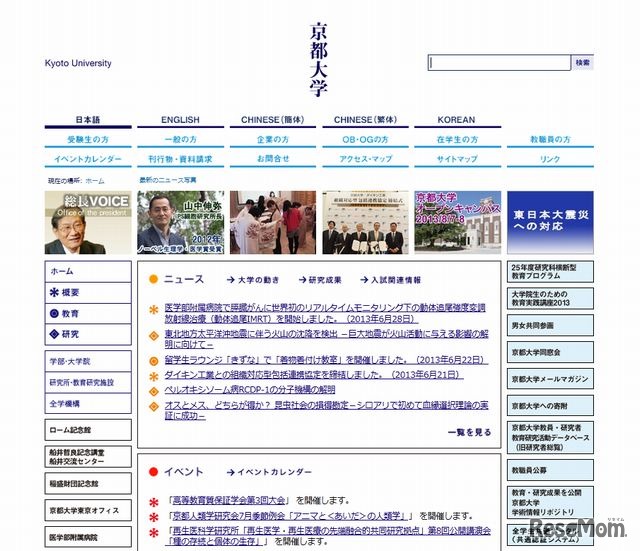Click arrow icon before 研究成果
Screen dimensions: 640x551
pyautogui.click(x=302, y=280)
